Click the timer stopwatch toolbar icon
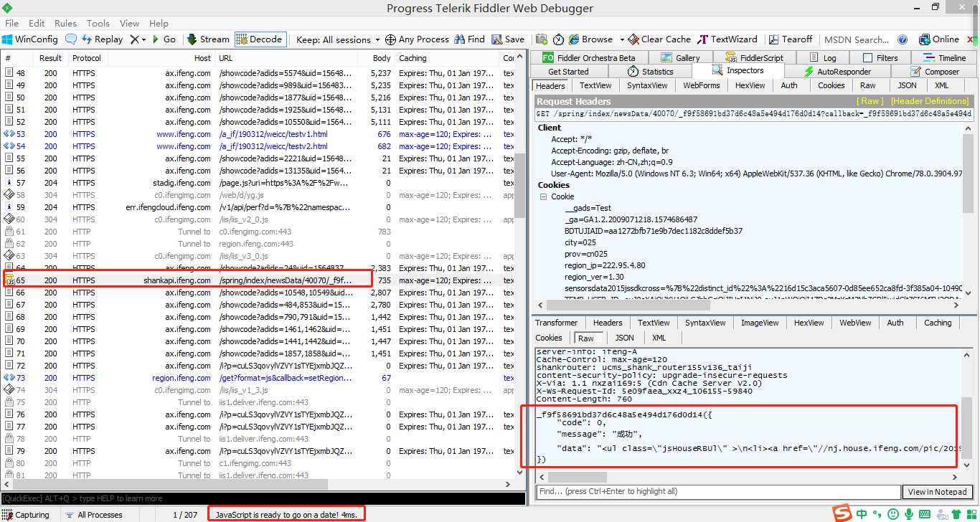Viewport: 980px width, 522px height. click(x=558, y=39)
